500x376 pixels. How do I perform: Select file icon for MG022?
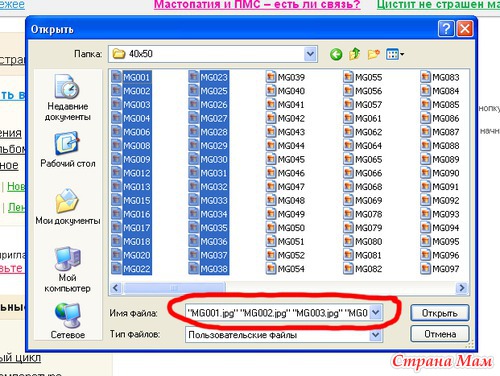pos(116,268)
